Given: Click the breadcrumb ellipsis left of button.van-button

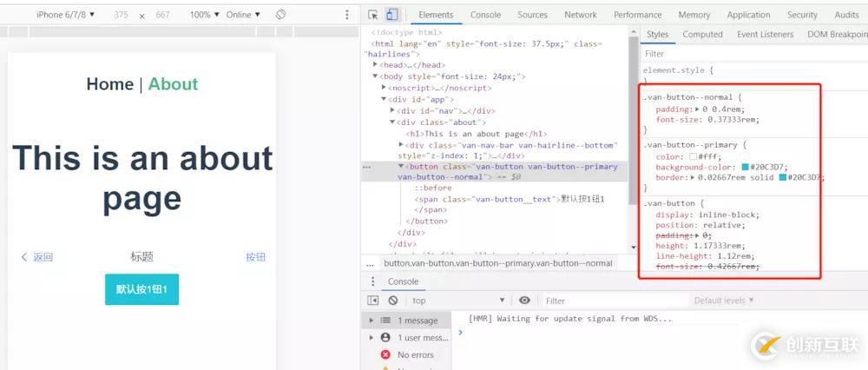Looking at the screenshot, I should point(371,263).
